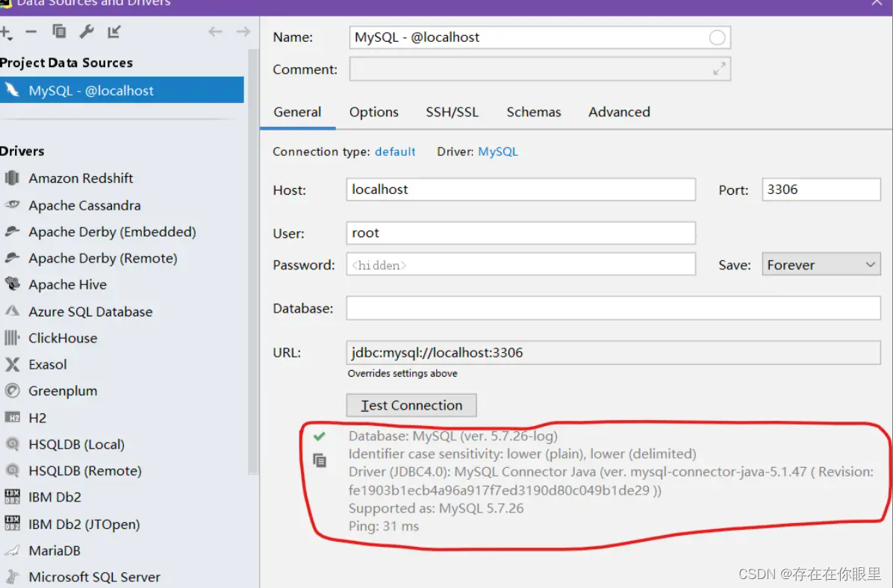
Task: Change connection type via default link
Action: [x=395, y=151]
